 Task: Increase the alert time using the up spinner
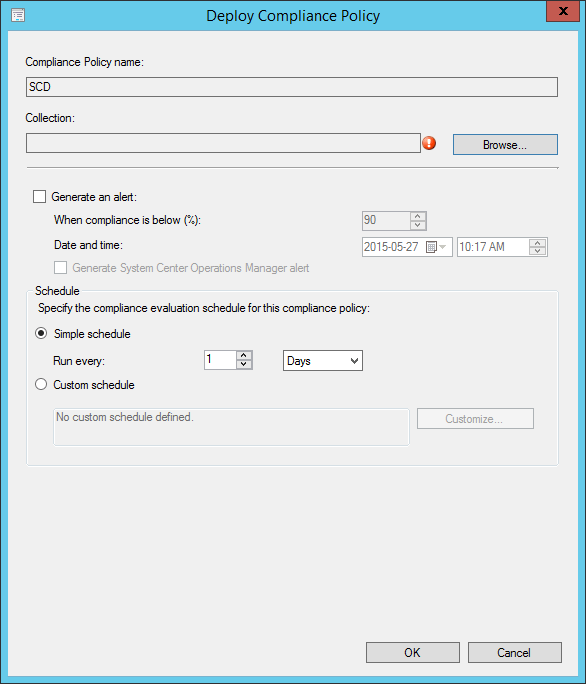[538, 243]
